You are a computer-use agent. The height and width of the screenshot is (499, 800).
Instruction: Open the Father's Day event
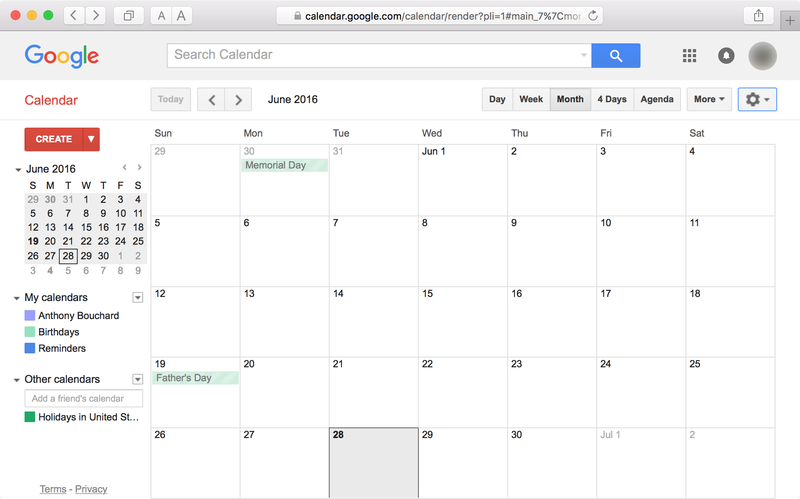pos(195,378)
